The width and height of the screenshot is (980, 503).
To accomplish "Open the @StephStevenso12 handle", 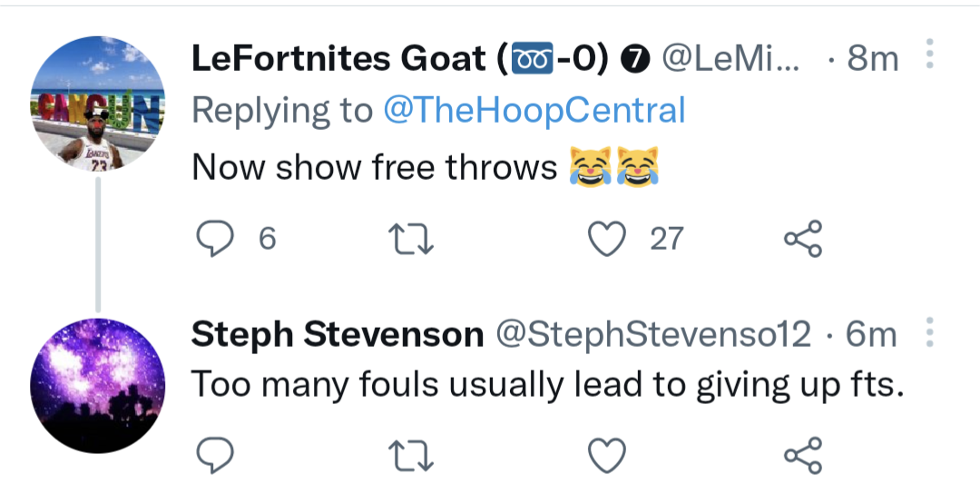I will 652,336.
